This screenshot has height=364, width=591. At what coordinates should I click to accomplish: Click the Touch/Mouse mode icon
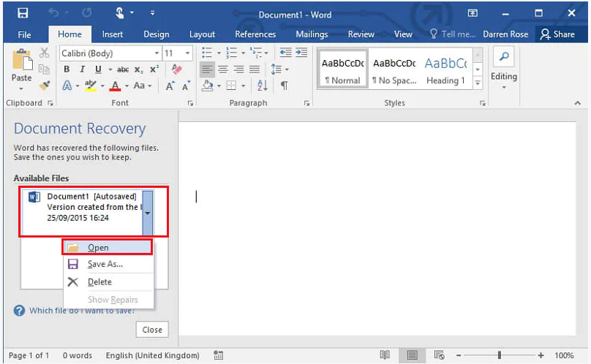[x=119, y=13]
